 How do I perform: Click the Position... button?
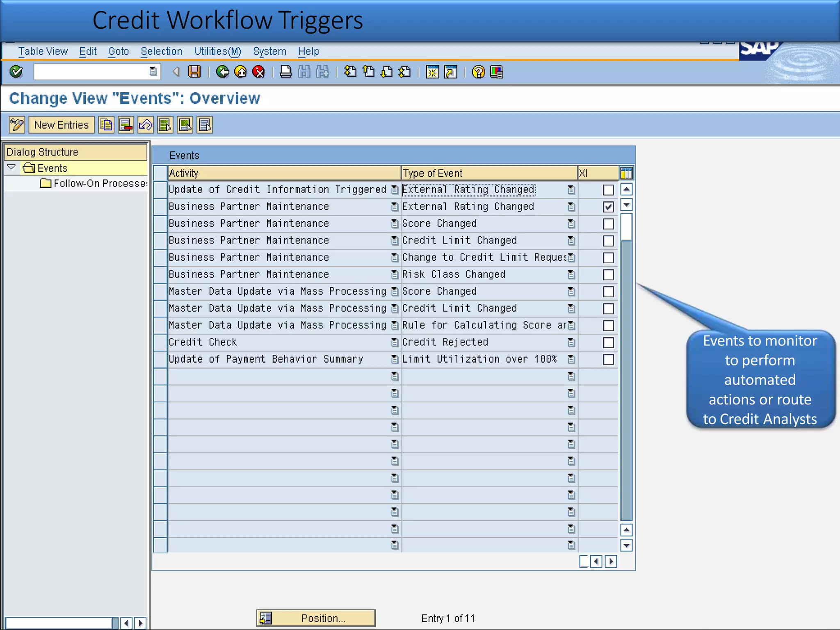pos(316,618)
